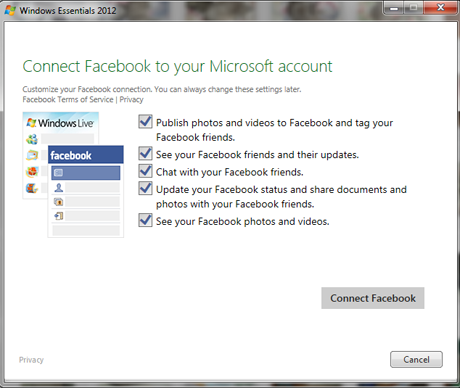460x388 pixels.
Task: Open the Privacy link in the dialog's footer
Action: coord(31,360)
